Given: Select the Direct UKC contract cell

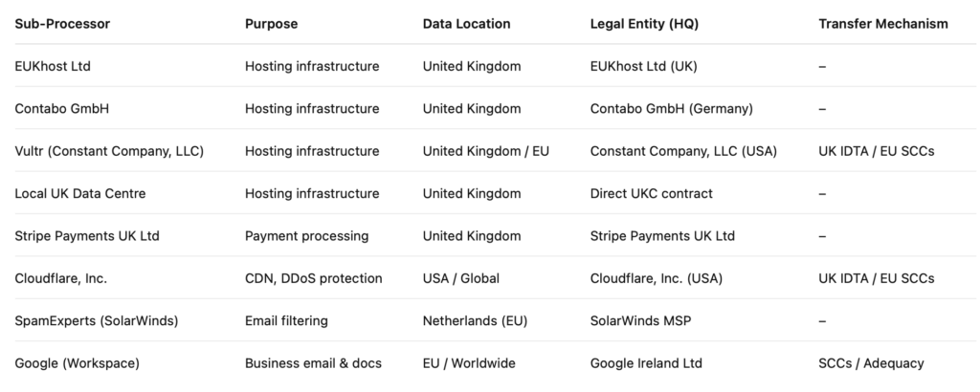Looking at the screenshot, I should click(x=651, y=194).
